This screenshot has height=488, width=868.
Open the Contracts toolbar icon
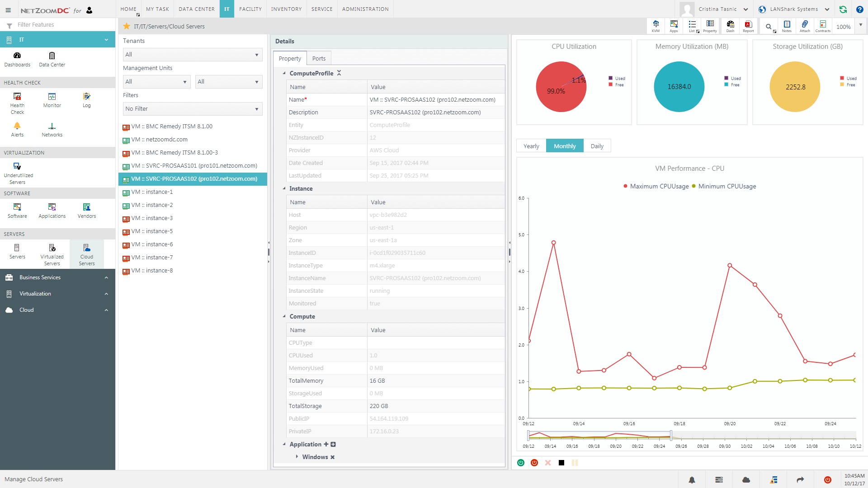[x=823, y=26]
